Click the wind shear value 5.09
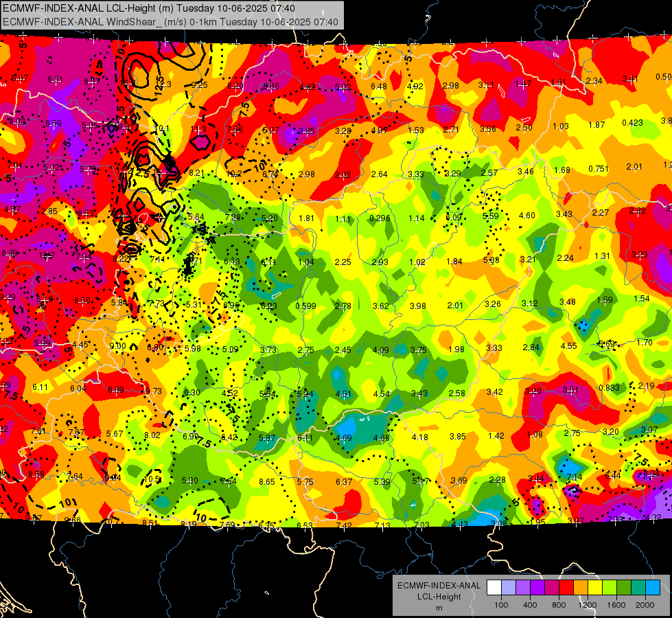Viewport: 672px width, 618px height. point(230,350)
